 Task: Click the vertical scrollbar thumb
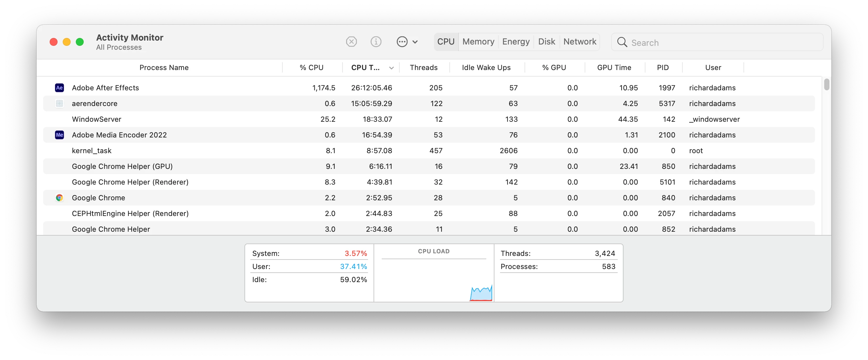point(826,84)
